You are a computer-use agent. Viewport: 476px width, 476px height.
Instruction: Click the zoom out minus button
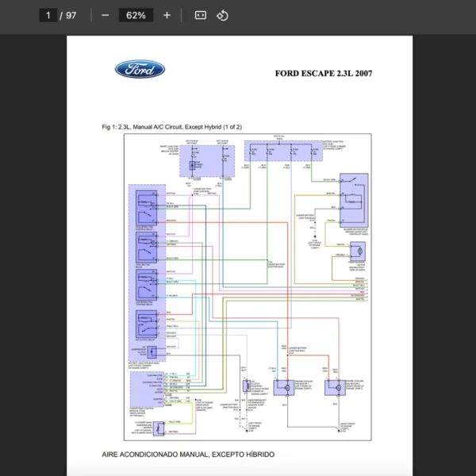106,15
